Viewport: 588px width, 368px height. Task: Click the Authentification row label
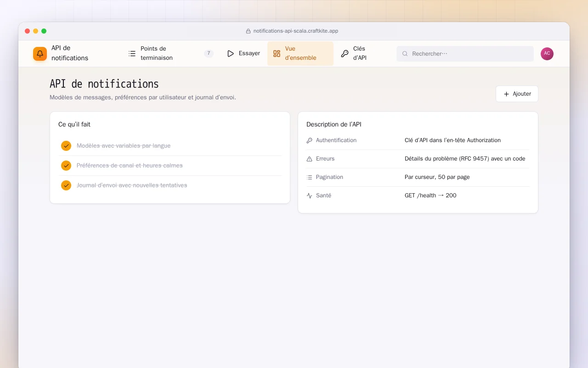pyautogui.click(x=336, y=140)
